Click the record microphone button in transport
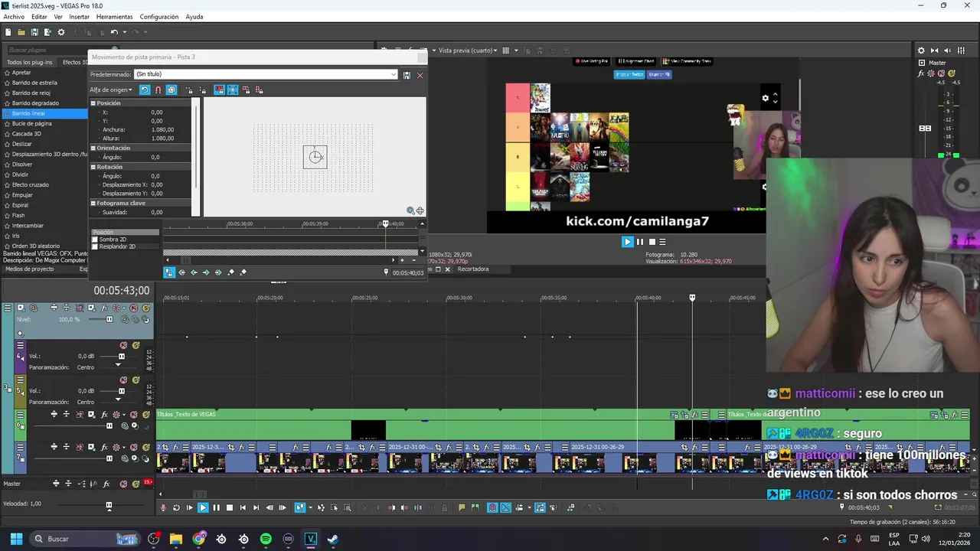980x551 pixels. click(x=163, y=507)
